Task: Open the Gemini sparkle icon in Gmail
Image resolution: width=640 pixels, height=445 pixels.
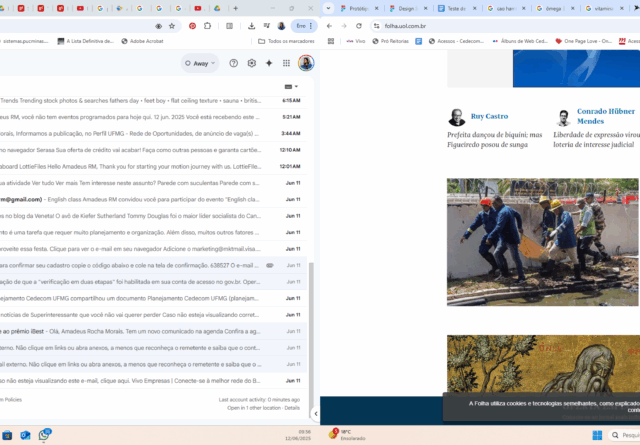Action: pos(269,63)
